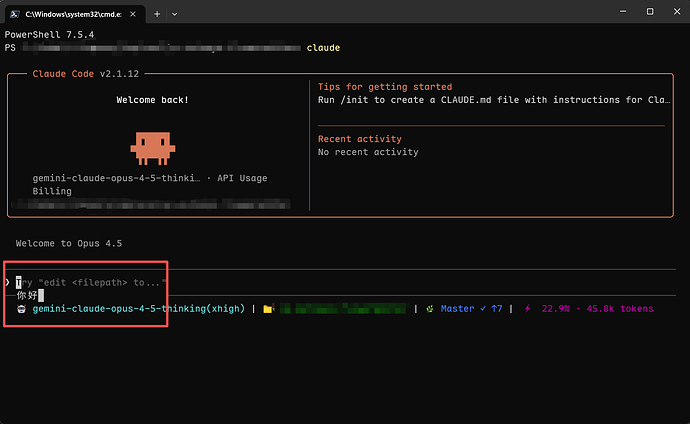Minimize the terminal window
690x424 pixels.
623,12
